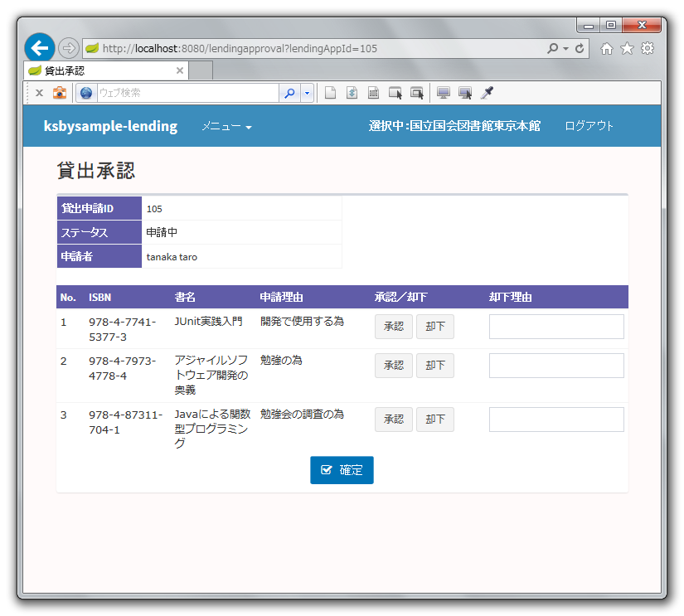Focus the 却下理由 field for row 2
Screen dimensions: 684x616
(x=556, y=366)
